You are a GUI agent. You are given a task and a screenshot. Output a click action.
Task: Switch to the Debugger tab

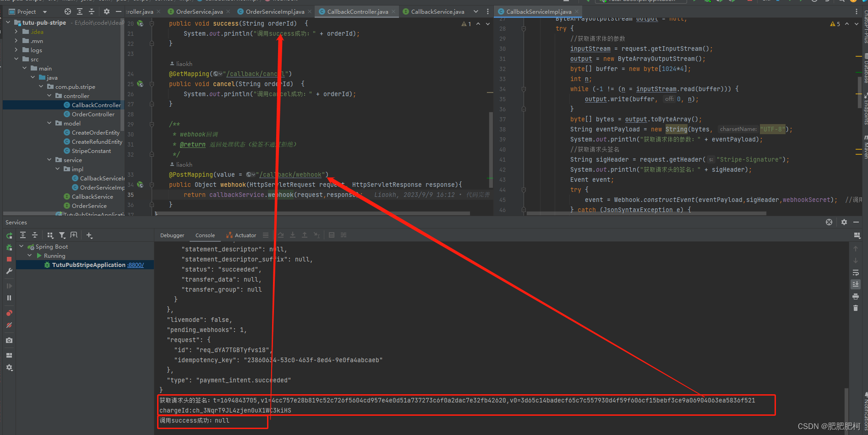[172, 235]
